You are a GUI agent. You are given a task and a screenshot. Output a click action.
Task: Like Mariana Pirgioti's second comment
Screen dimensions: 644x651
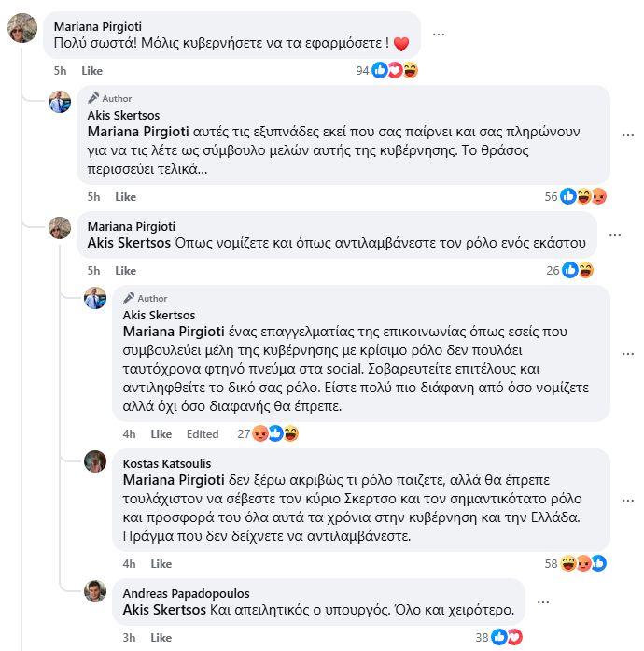(x=125, y=271)
